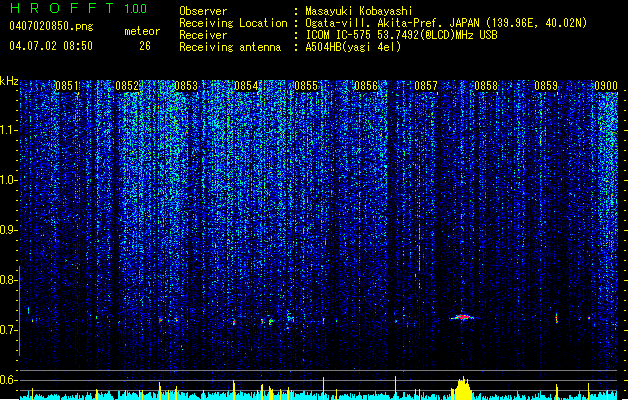Click the 0.9 kHz axis label

coord(8,230)
